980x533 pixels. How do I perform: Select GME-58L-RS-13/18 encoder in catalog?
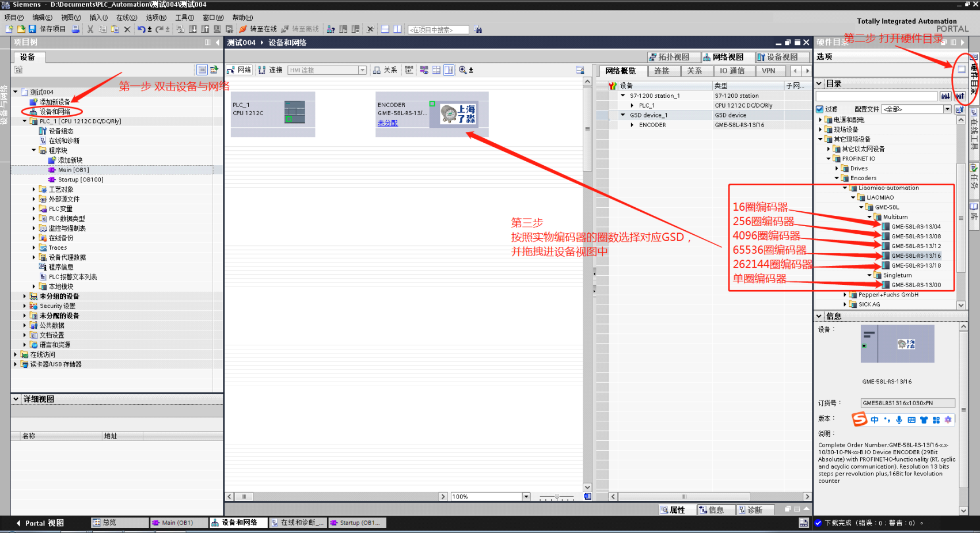coord(916,265)
